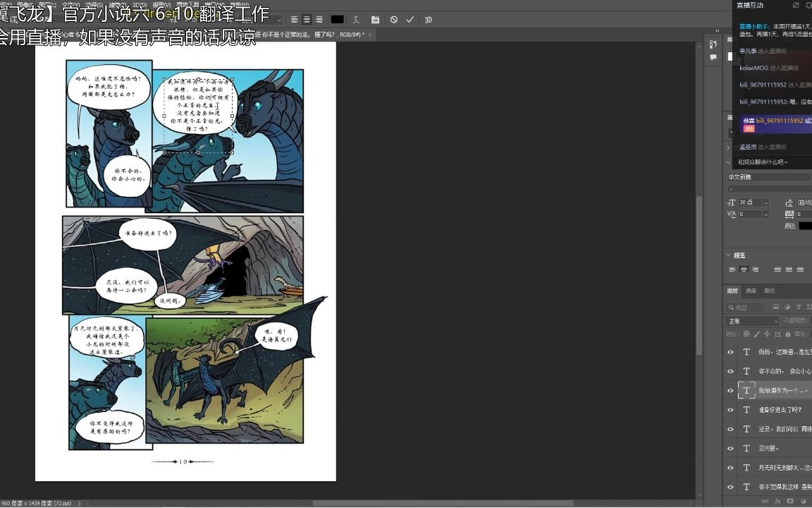
Task: Toggle character and paragraph panels icon
Action: click(x=376, y=20)
